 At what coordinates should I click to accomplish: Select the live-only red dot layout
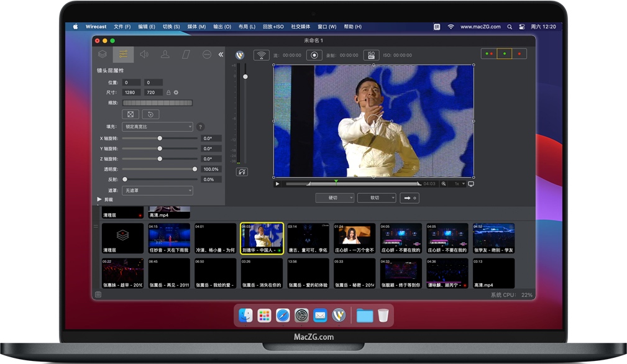click(x=519, y=54)
